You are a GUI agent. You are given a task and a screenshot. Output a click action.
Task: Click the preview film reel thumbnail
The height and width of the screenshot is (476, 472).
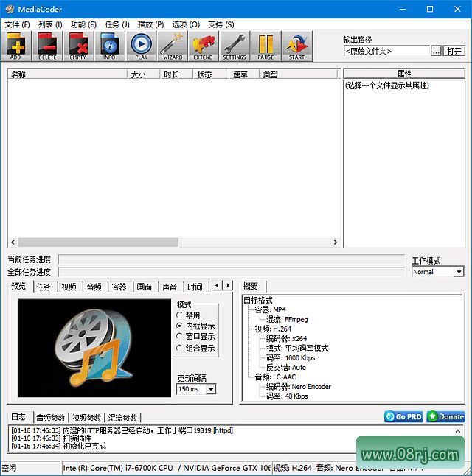click(x=94, y=348)
